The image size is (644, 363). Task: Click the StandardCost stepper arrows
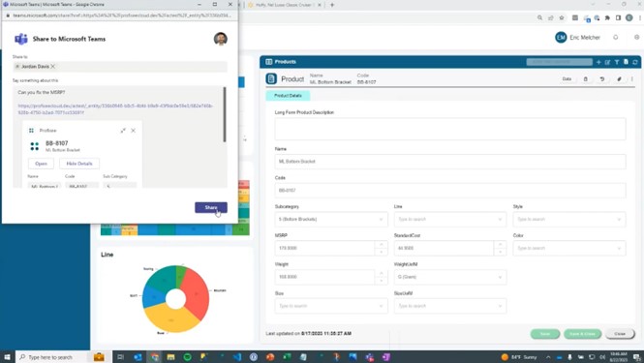(500, 248)
